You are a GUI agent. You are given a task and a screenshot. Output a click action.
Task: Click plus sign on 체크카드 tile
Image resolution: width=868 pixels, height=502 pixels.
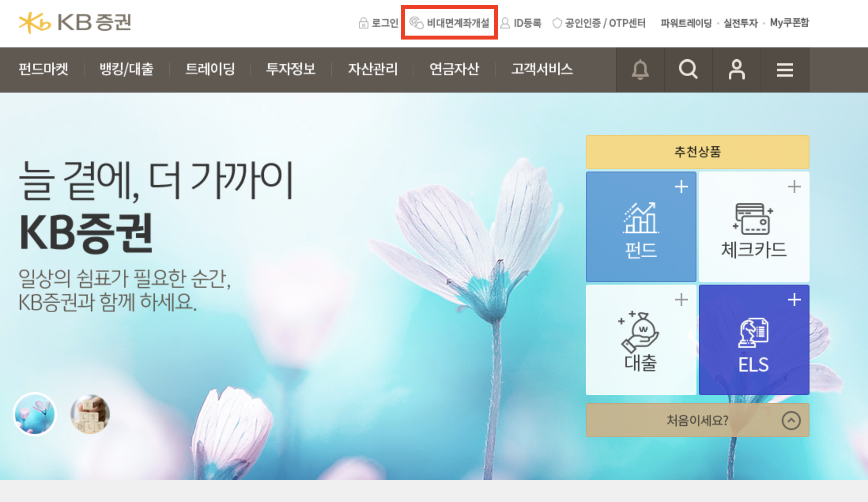click(x=794, y=187)
